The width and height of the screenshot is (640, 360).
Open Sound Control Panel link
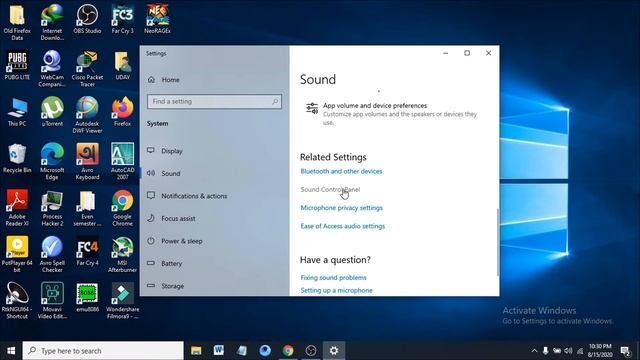point(330,189)
